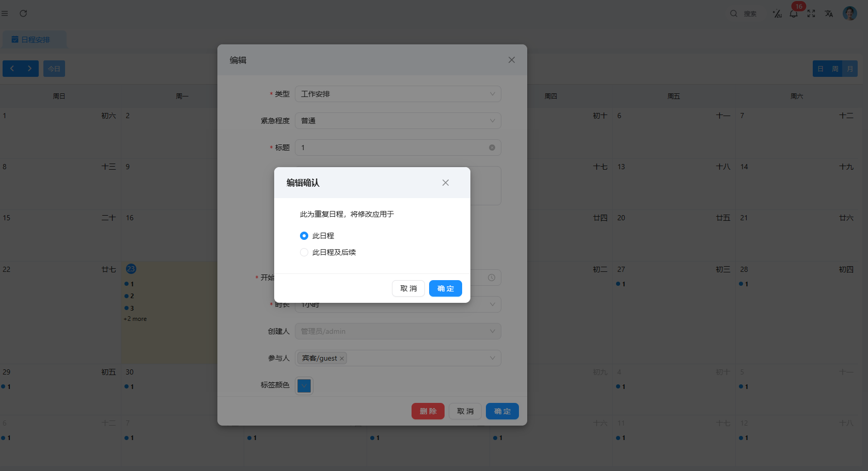Switch calendar to 月 view

(x=850, y=69)
